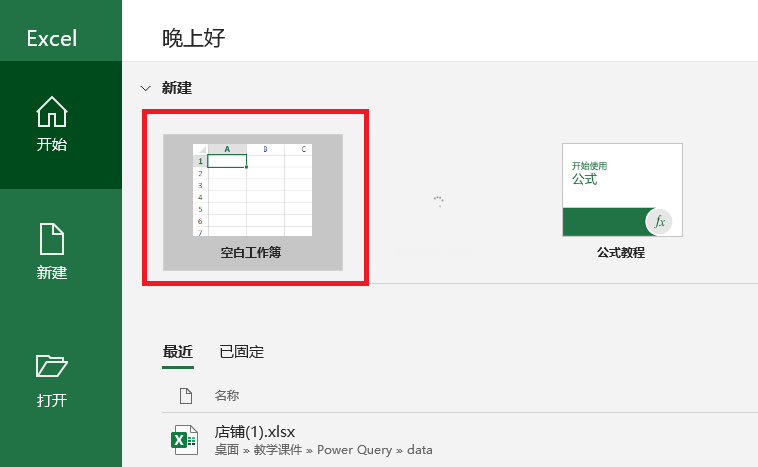Click the 晚上好 greeting heading

pyautogui.click(x=193, y=39)
